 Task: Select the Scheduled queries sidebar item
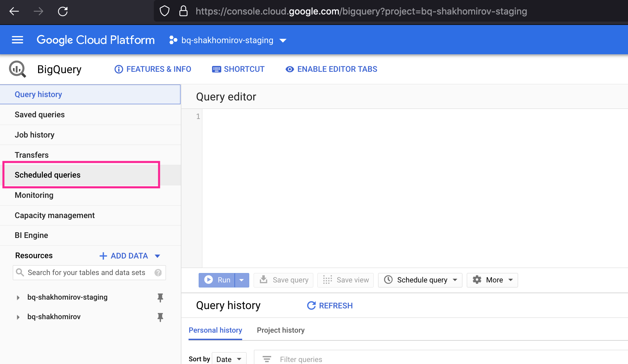pyautogui.click(x=47, y=175)
